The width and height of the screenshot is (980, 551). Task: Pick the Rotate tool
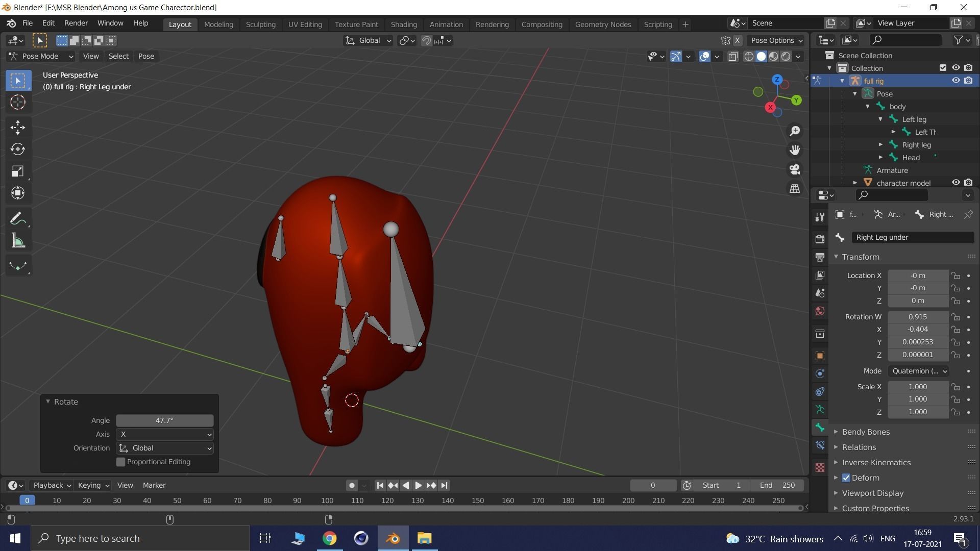tap(18, 149)
